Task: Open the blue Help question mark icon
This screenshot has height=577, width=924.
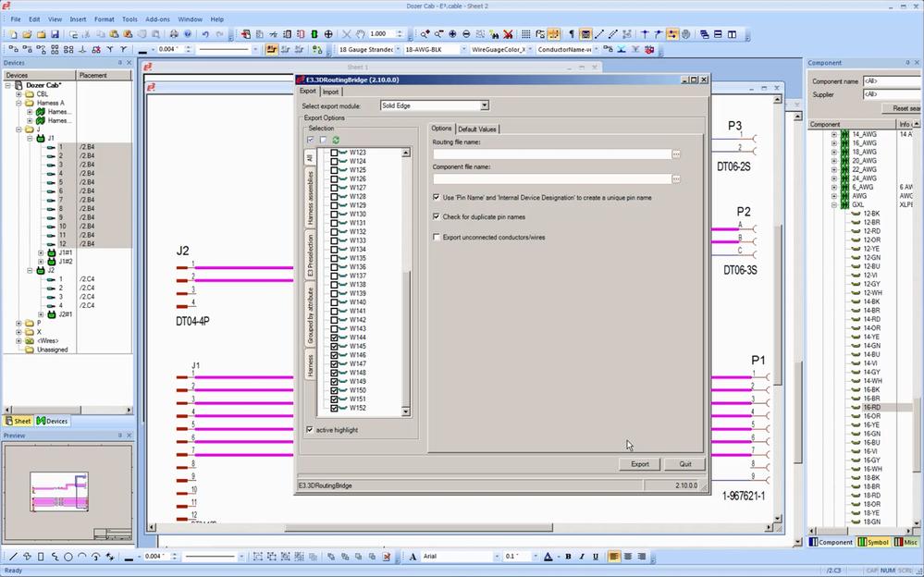Action: click(x=188, y=35)
